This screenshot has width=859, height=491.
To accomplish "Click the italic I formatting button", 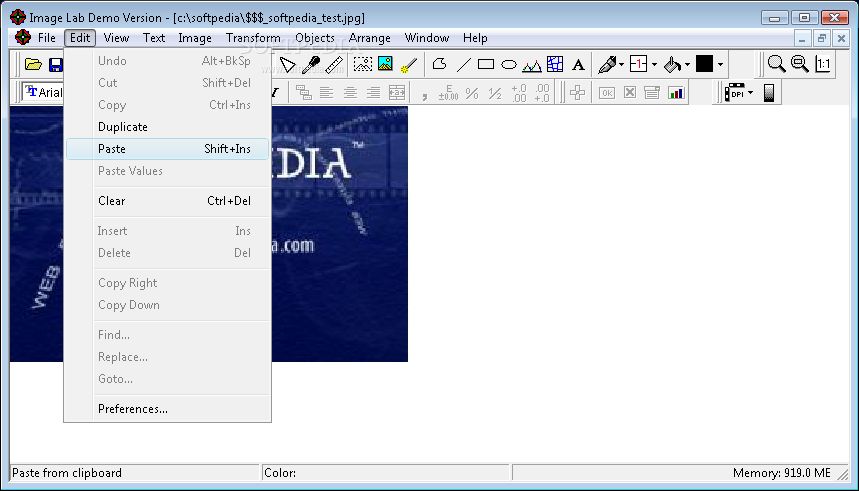I will (275, 93).
